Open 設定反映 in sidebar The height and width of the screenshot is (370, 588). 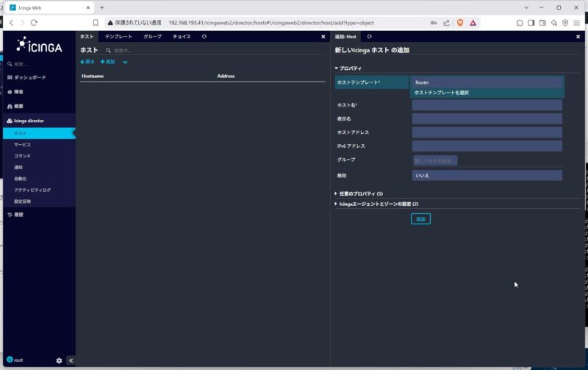[23, 202]
